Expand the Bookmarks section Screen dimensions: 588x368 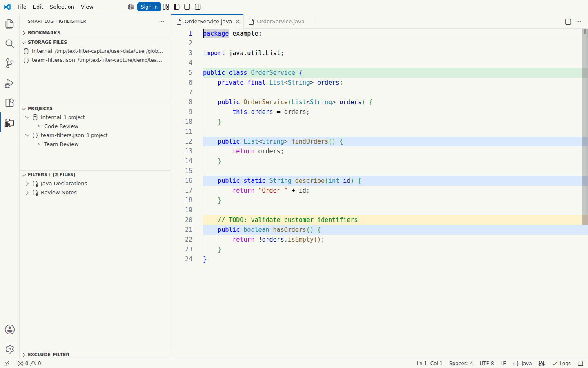coord(95,33)
